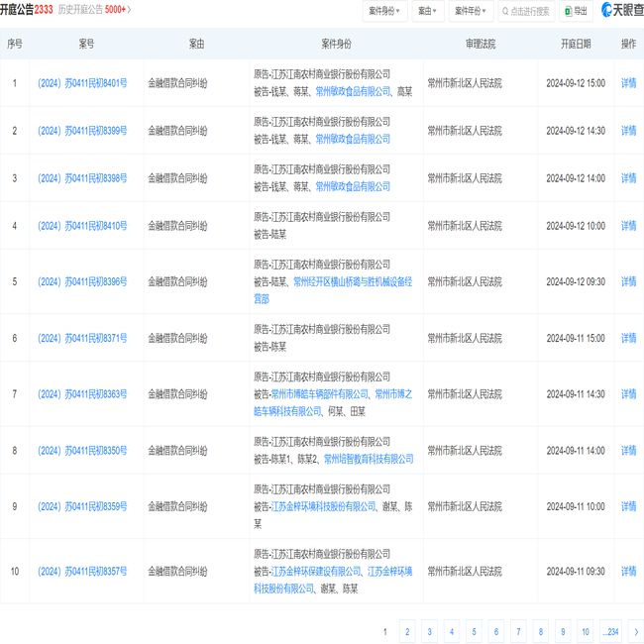644x644 pixels.
Task: Open 江苏金梓环境科技股份有限公司 link in row 9
Action: [x=323, y=507]
